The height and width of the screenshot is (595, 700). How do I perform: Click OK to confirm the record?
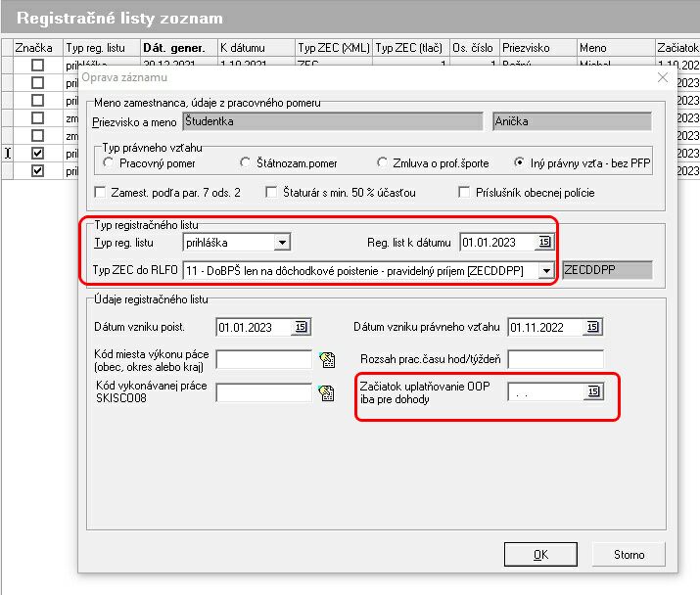tap(540, 554)
